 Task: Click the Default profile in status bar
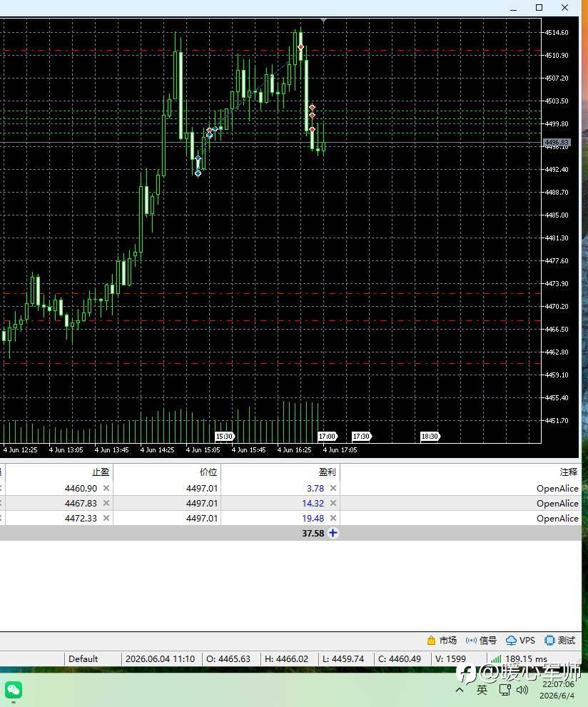83,658
